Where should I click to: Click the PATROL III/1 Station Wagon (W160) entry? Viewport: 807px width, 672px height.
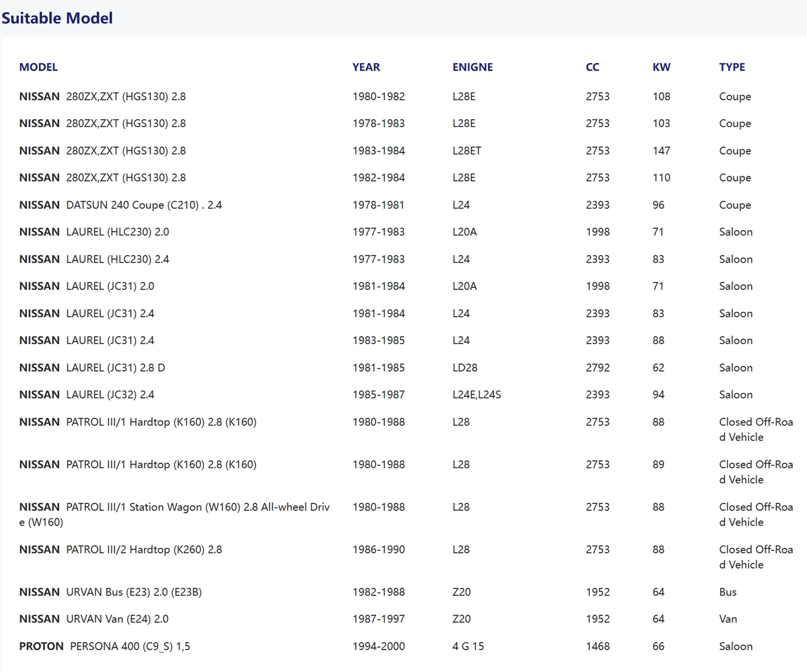coord(174,508)
